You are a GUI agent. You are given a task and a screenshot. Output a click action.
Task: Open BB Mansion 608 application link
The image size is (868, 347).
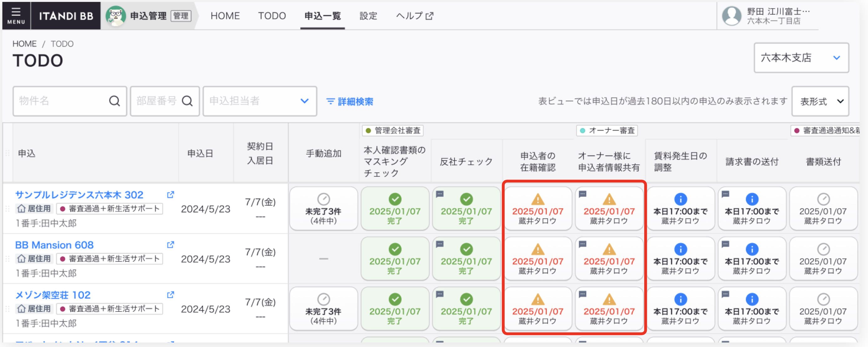pyautogui.click(x=54, y=245)
